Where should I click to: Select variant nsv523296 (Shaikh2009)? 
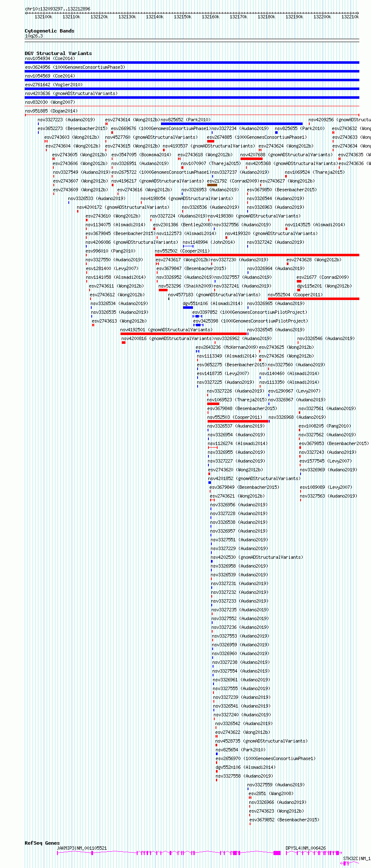click(185, 286)
